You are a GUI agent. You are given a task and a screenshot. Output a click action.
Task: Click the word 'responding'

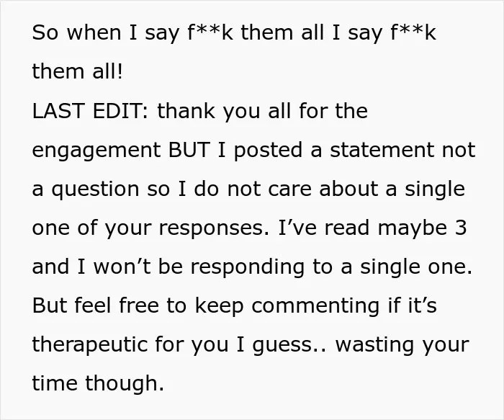(248, 268)
